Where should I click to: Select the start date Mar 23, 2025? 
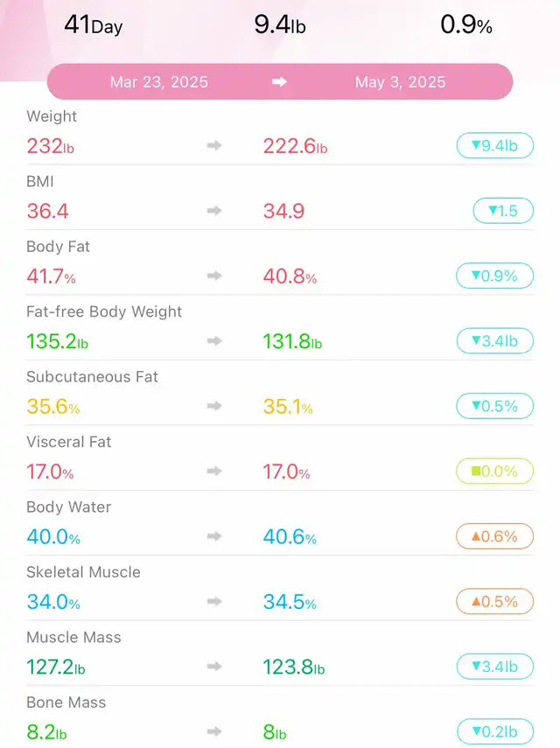pyautogui.click(x=159, y=82)
